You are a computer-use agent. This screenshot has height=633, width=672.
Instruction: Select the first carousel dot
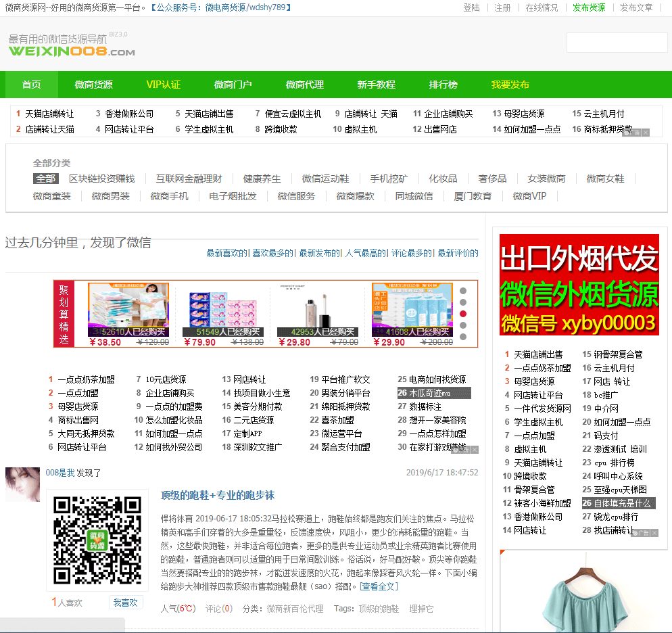[463, 291]
